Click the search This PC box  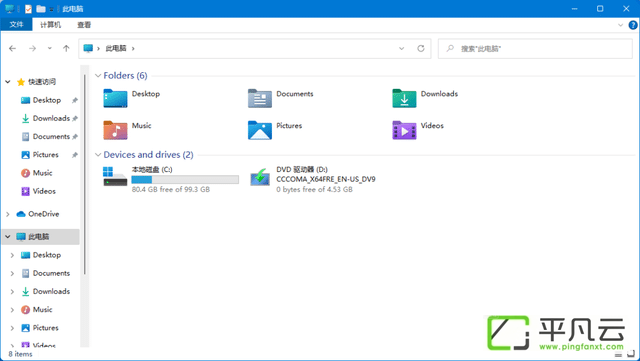coord(535,49)
